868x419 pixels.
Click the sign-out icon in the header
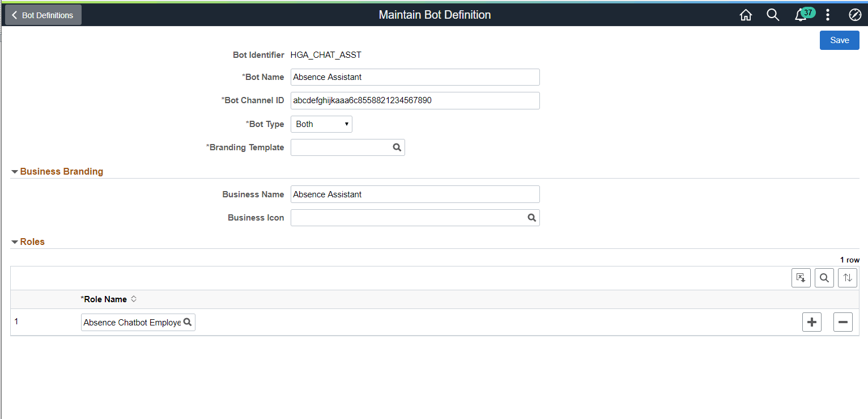(855, 15)
